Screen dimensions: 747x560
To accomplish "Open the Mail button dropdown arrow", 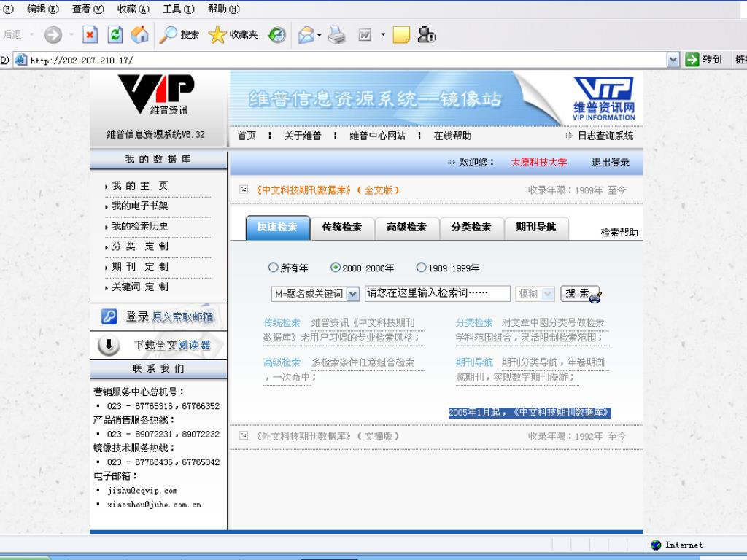I will click(320, 35).
